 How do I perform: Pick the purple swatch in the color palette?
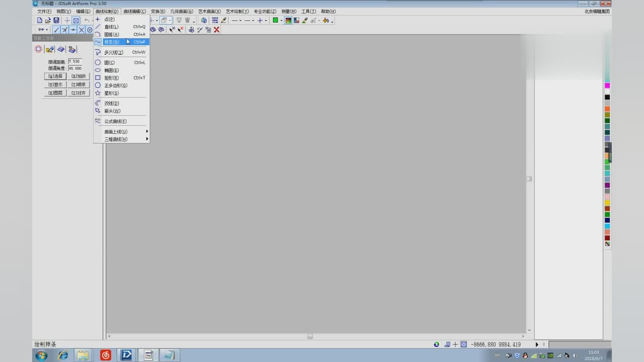coord(607,185)
